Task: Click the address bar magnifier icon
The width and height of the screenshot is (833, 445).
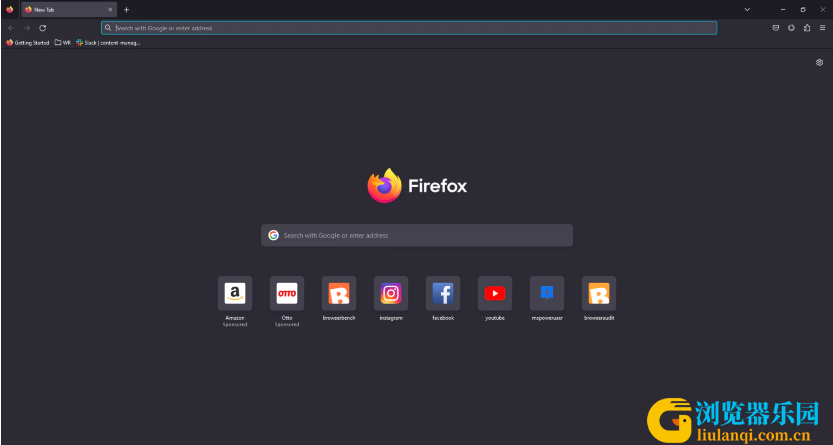Action: pyautogui.click(x=108, y=28)
